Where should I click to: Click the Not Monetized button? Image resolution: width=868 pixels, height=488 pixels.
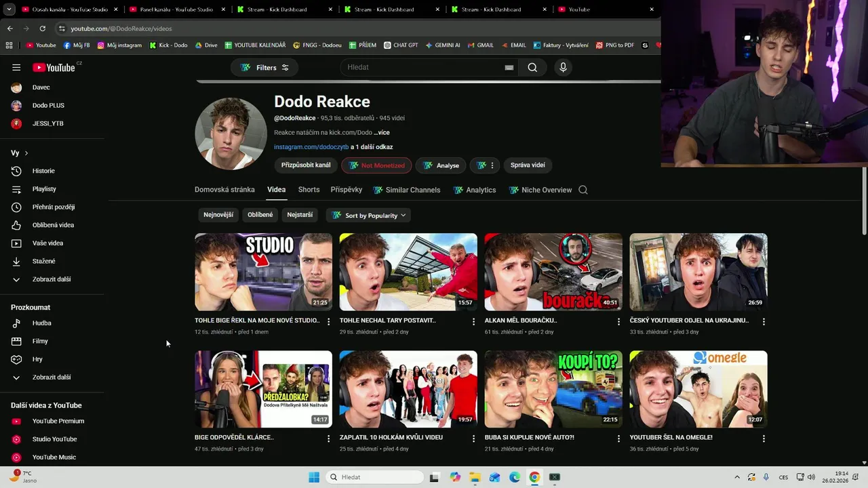tap(377, 165)
